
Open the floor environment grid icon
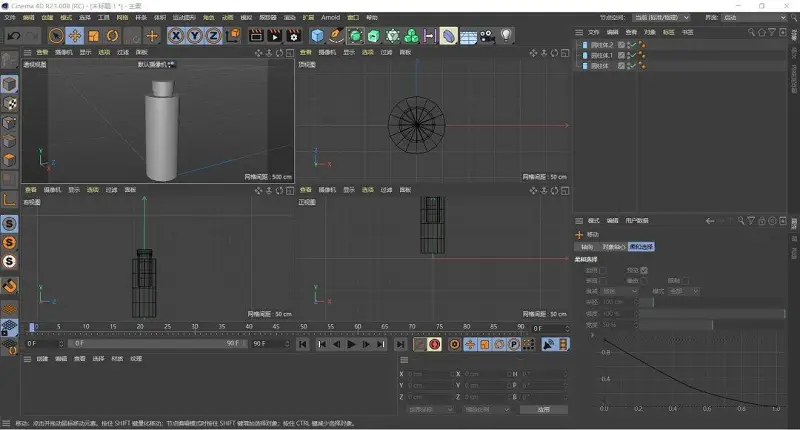coord(468,36)
